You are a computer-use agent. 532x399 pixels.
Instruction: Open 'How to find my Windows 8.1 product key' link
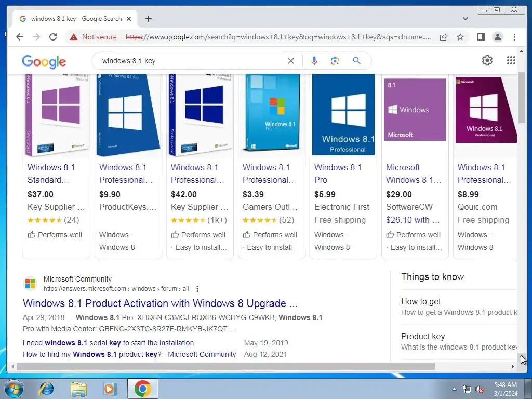click(x=129, y=354)
